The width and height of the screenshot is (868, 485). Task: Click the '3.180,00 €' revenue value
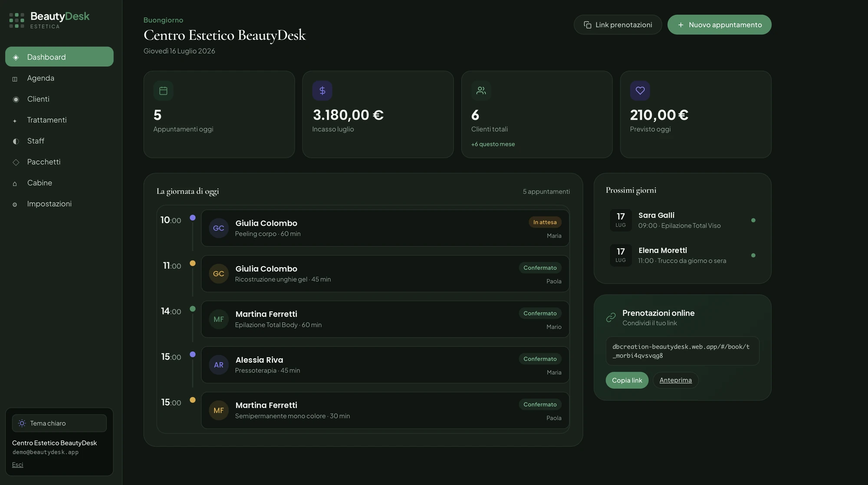click(348, 115)
